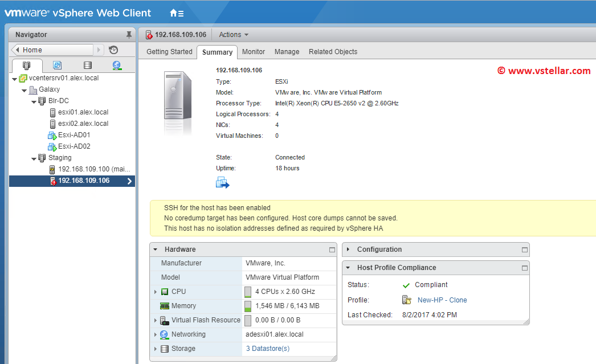The height and width of the screenshot is (364, 596).
Task: Minimize the Configuration panel
Action: (525, 250)
